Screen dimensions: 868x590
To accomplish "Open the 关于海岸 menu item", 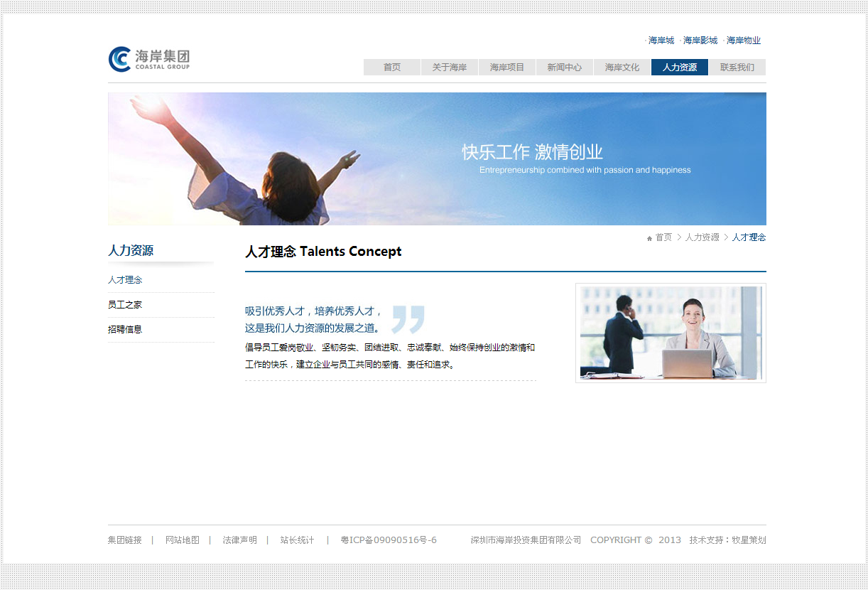I will pos(449,67).
